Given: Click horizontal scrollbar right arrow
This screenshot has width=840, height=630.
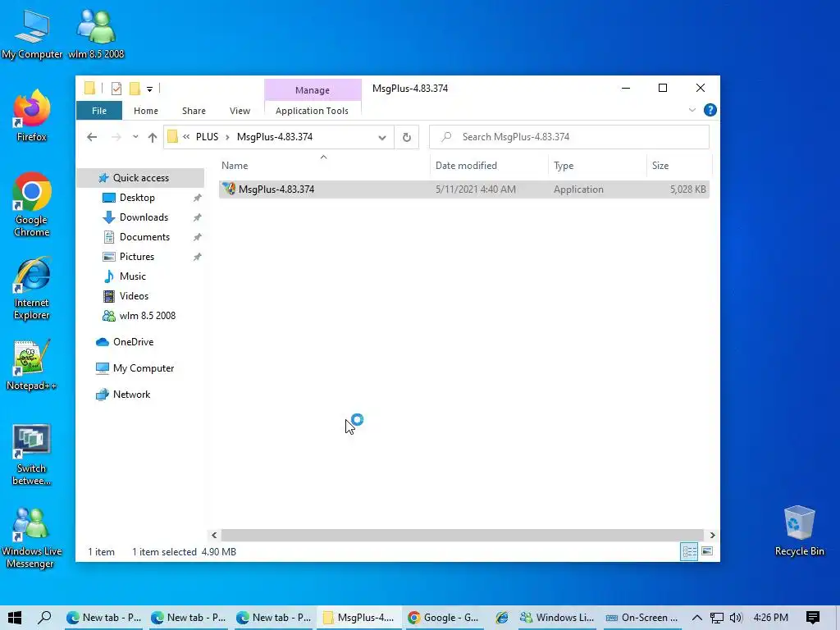Looking at the screenshot, I should point(712,535).
